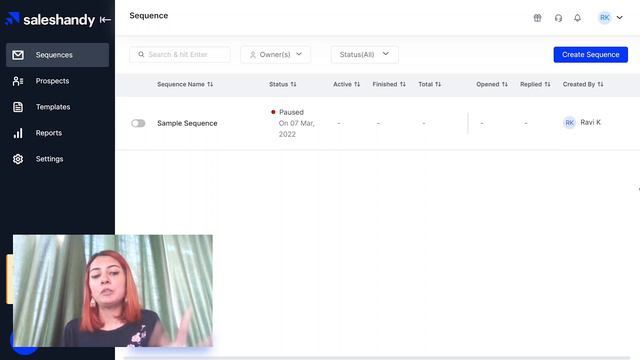Viewport: 640px width, 360px height.
Task: Open the Prospects section in the sidebar
Action: (x=52, y=81)
